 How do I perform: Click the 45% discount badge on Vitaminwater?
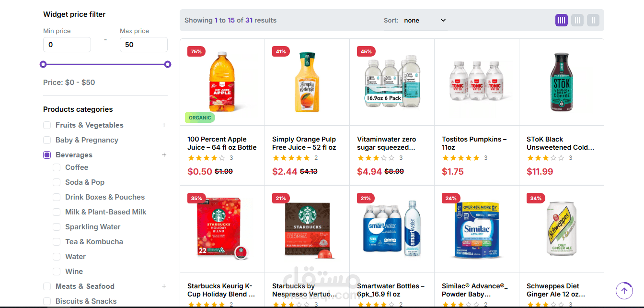point(366,51)
